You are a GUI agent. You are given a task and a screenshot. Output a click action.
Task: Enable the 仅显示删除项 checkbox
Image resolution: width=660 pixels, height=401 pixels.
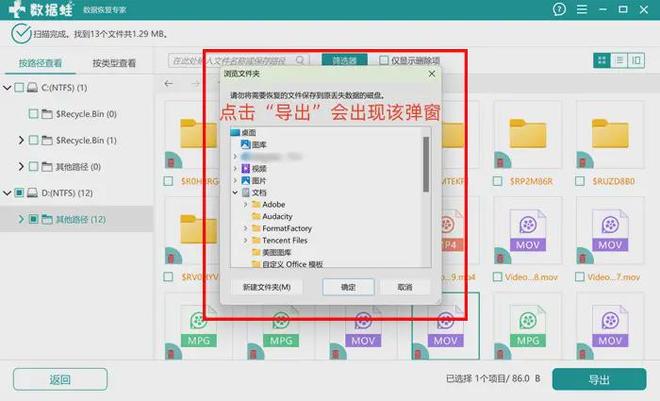coord(383,61)
